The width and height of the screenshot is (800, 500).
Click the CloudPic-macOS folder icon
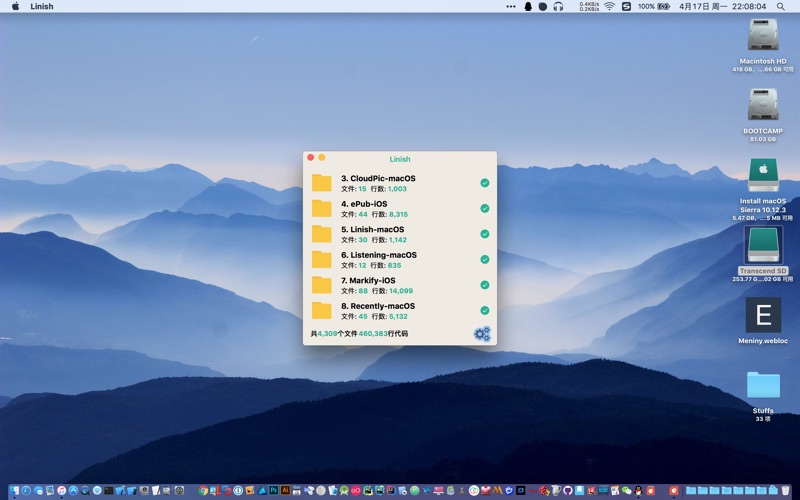pos(321,183)
